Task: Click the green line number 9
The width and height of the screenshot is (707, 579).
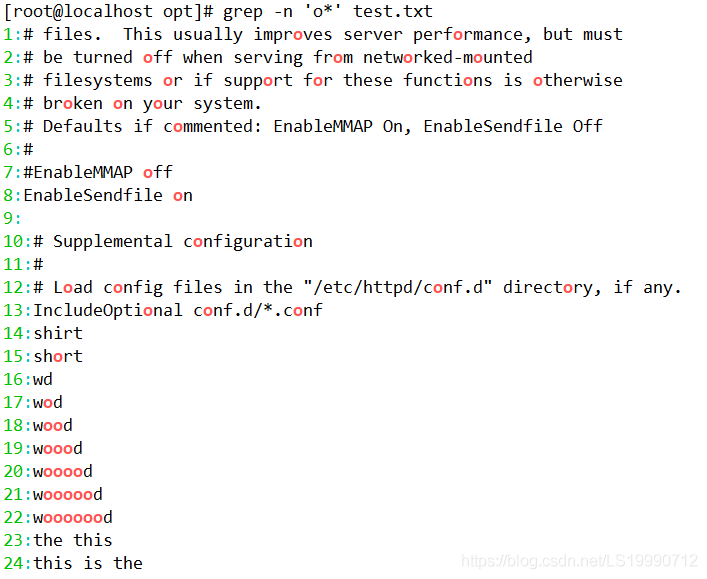Action: (x=8, y=218)
